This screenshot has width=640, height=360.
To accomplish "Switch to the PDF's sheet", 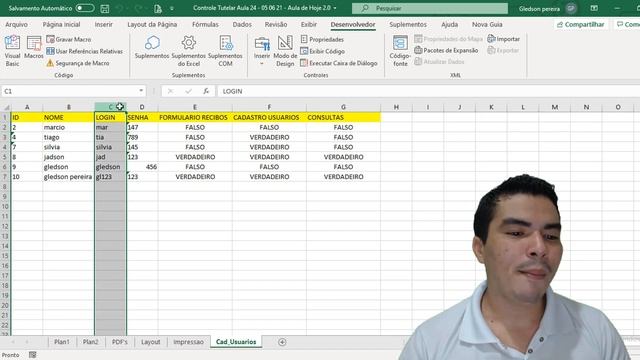I will (120, 342).
